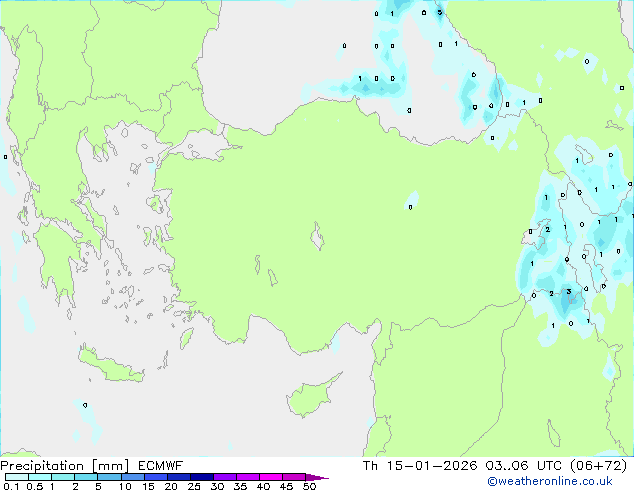Click the "0.5" legend scale label

click(35, 486)
